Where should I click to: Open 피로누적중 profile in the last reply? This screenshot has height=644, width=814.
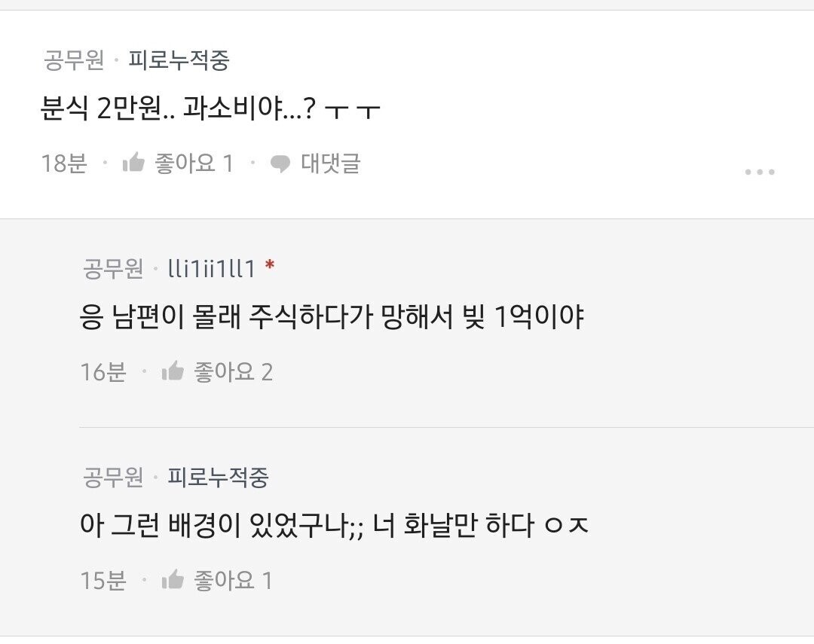pyautogui.click(x=218, y=478)
